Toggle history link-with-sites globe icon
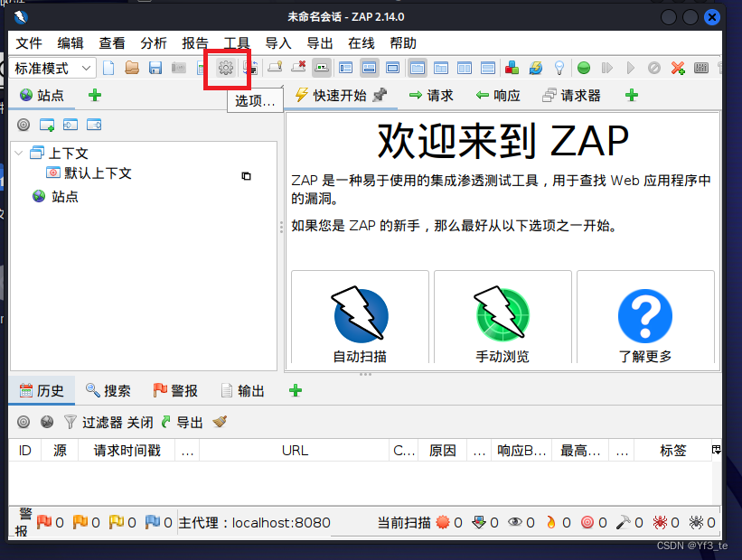The image size is (742, 560). pyautogui.click(x=47, y=422)
